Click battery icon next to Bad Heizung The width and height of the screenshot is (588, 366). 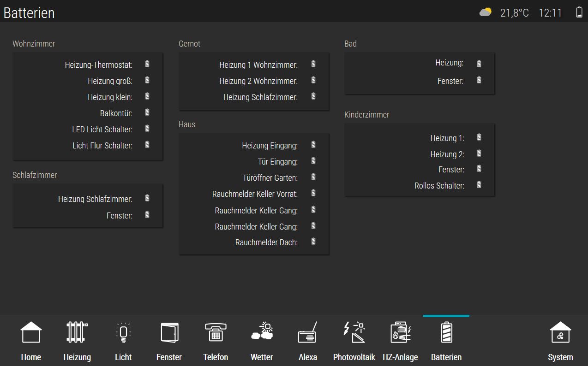click(x=479, y=64)
